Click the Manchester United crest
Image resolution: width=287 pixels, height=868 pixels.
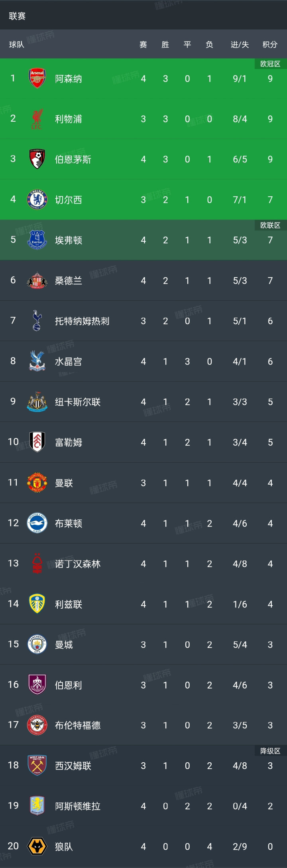point(37,483)
